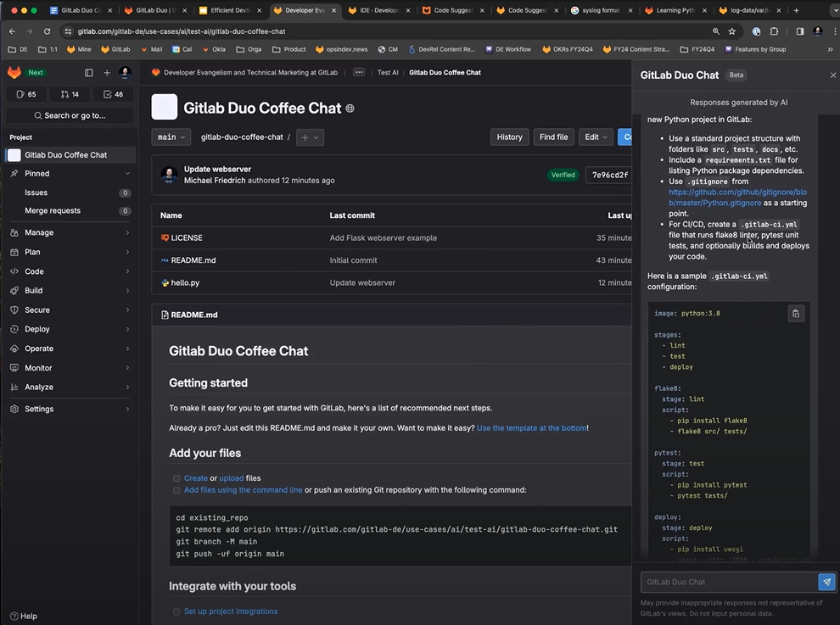Screen dimensions: 840x625
Task: Click the breadcrumb ellipsis button
Action: point(359,72)
